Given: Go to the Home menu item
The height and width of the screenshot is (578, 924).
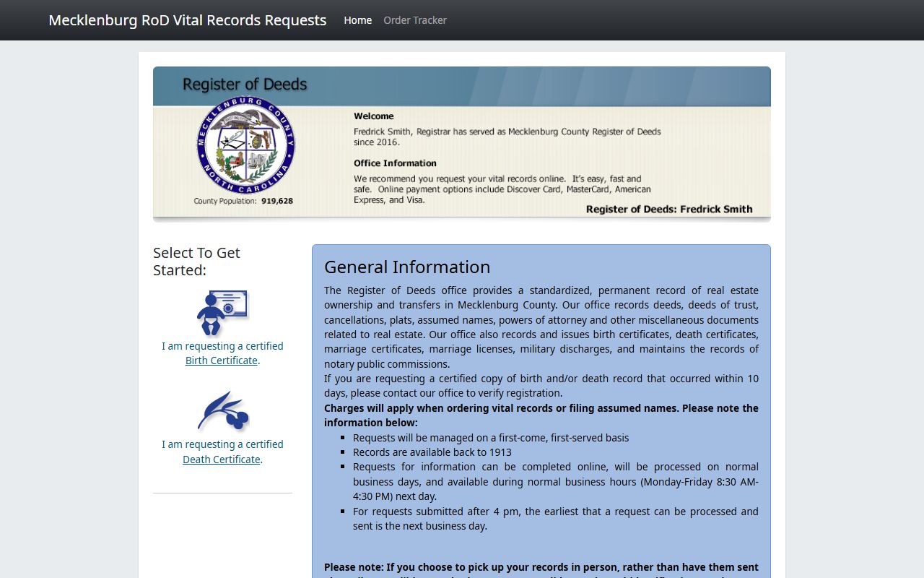Looking at the screenshot, I should [x=358, y=20].
